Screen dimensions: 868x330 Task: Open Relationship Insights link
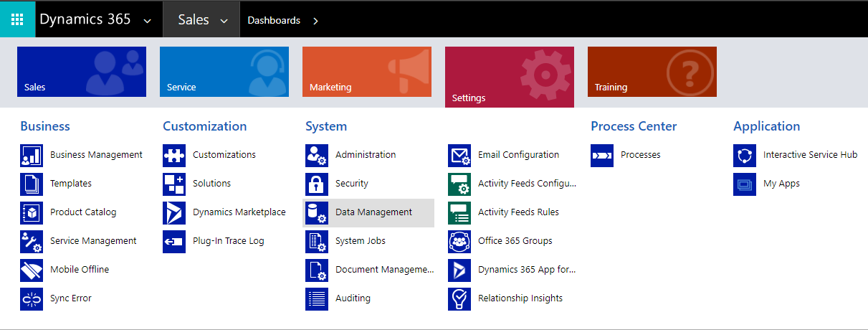pos(520,298)
